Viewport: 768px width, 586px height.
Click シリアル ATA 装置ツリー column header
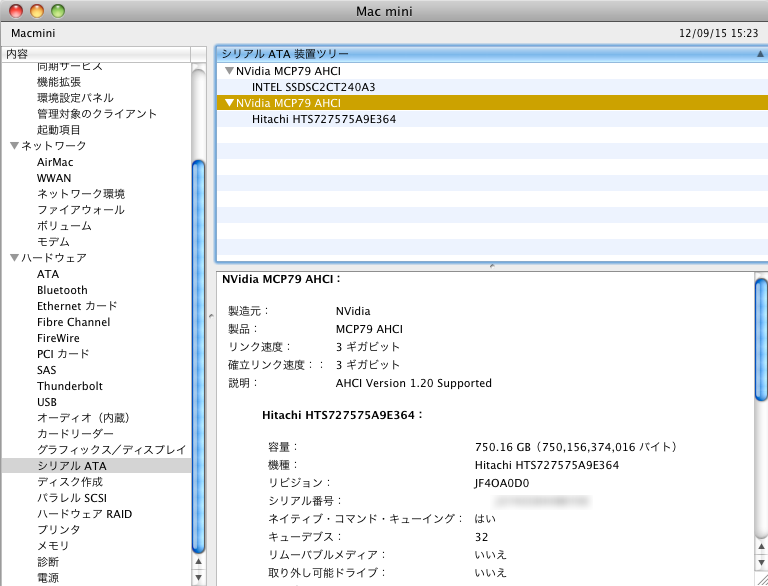(492, 54)
